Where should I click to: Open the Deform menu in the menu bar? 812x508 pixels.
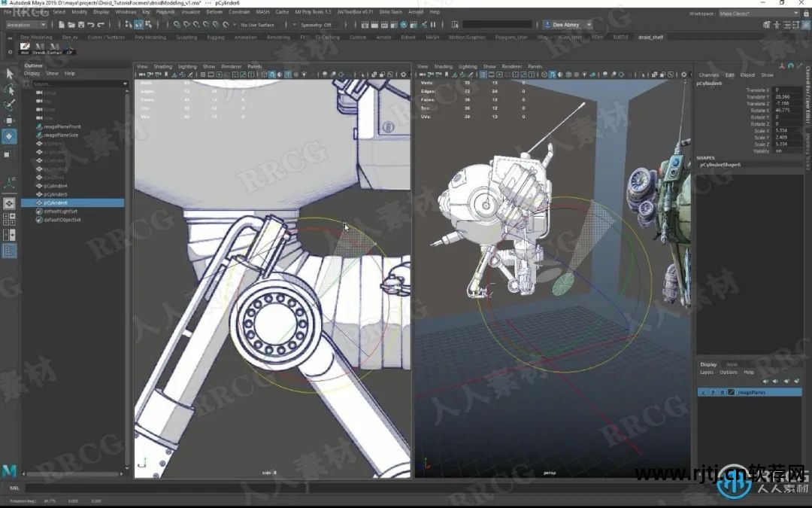214,12
